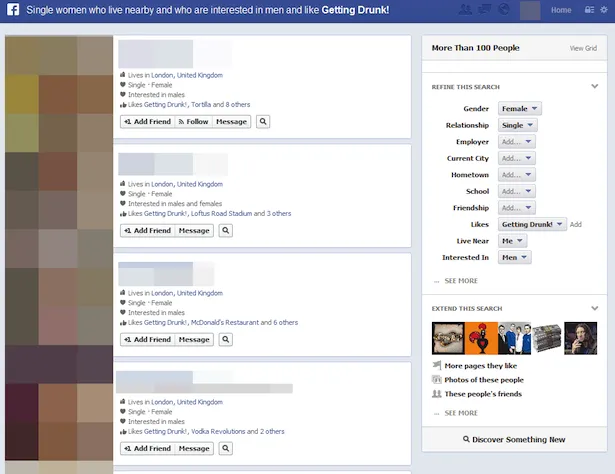This screenshot has width=615, height=474.
Task: Open notifications globe icon
Action: (x=504, y=9)
